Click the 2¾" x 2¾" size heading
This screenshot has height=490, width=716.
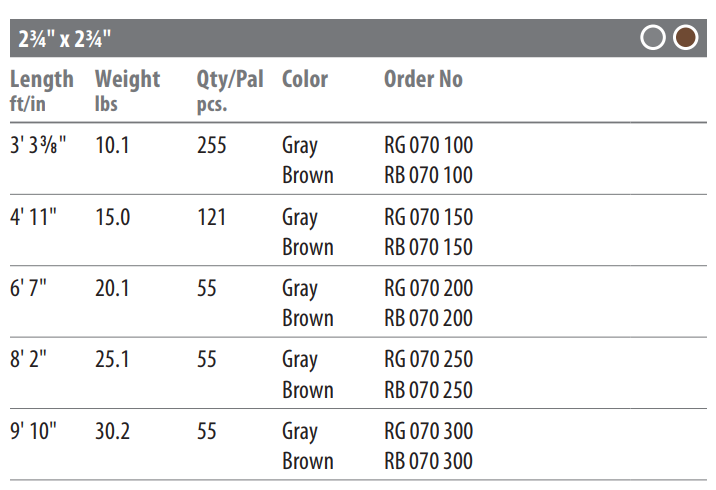tap(64, 39)
